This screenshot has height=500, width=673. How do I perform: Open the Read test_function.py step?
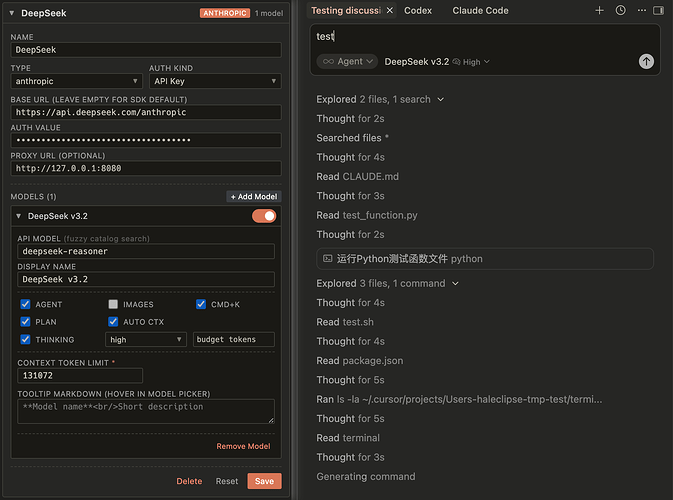click(x=367, y=215)
